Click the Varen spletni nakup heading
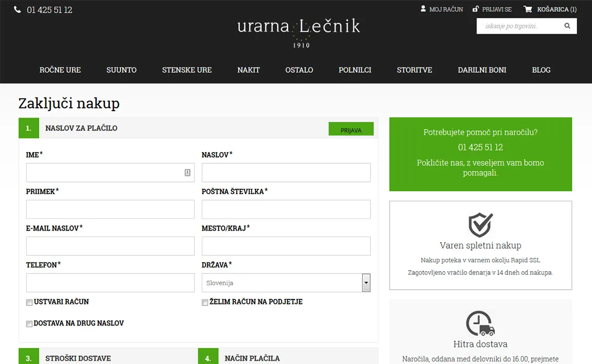The height and width of the screenshot is (364, 592). click(480, 246)
